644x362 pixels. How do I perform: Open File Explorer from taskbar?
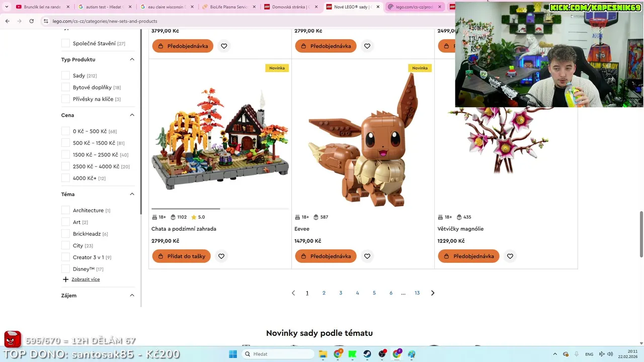click(x=323, y=354)
